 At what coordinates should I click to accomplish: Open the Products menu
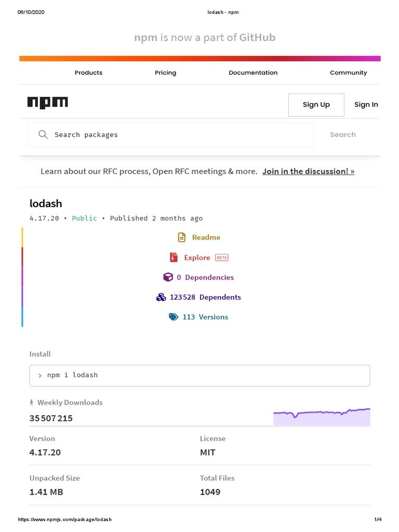88,73
